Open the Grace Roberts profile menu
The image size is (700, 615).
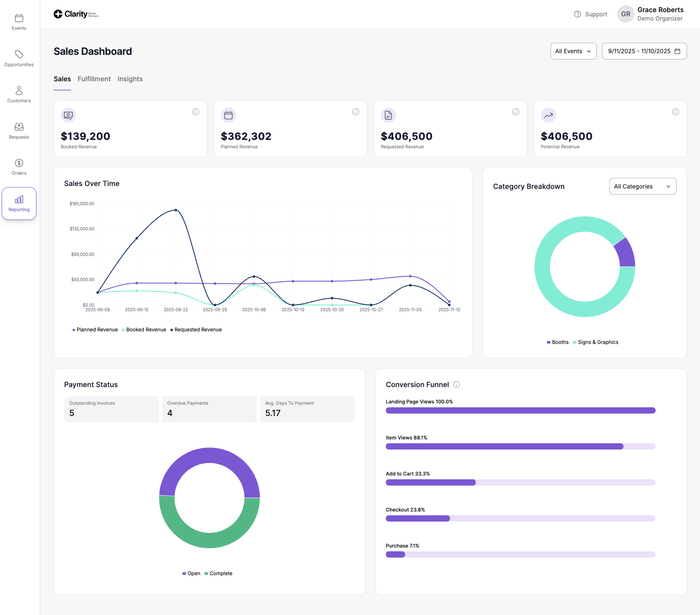(651, 14)
